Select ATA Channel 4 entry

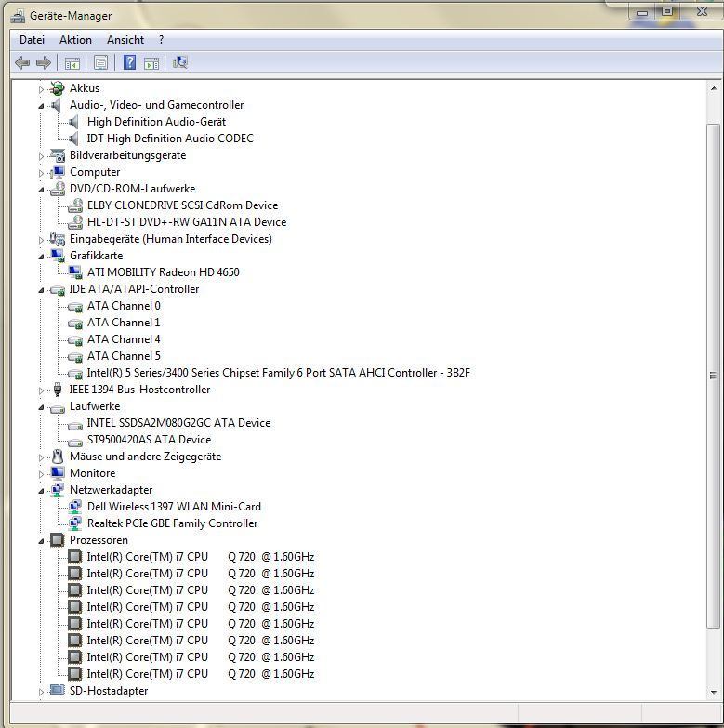click(x=124, y=339)
